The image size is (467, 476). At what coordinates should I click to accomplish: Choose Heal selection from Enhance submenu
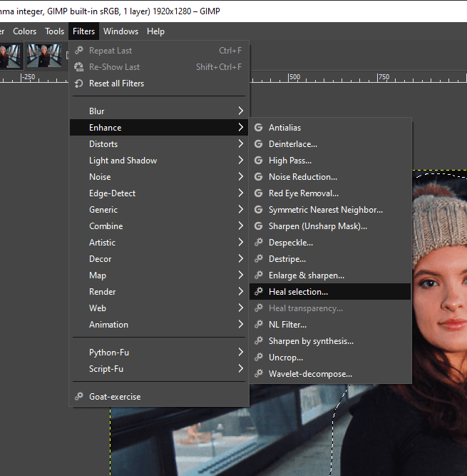point(330,291)
